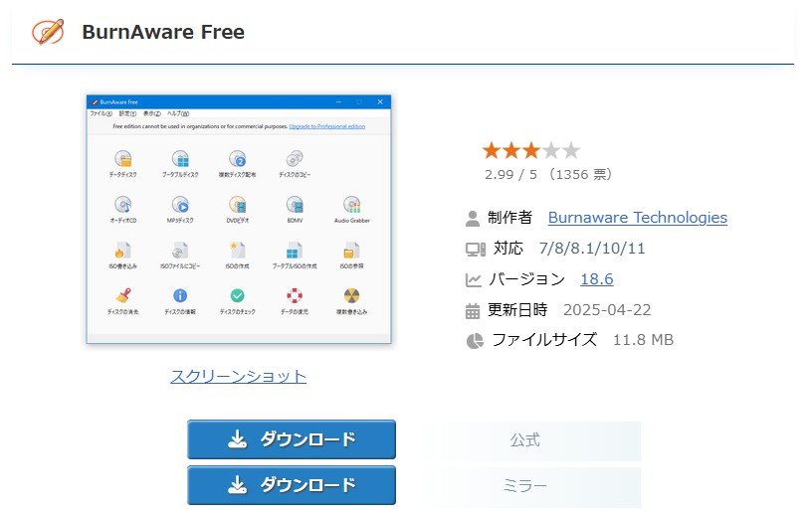Image resolution: width=812 pixels, height=515 pixels.
Task: Click the chart icon beside バージョン
Action: click(473, 280)
